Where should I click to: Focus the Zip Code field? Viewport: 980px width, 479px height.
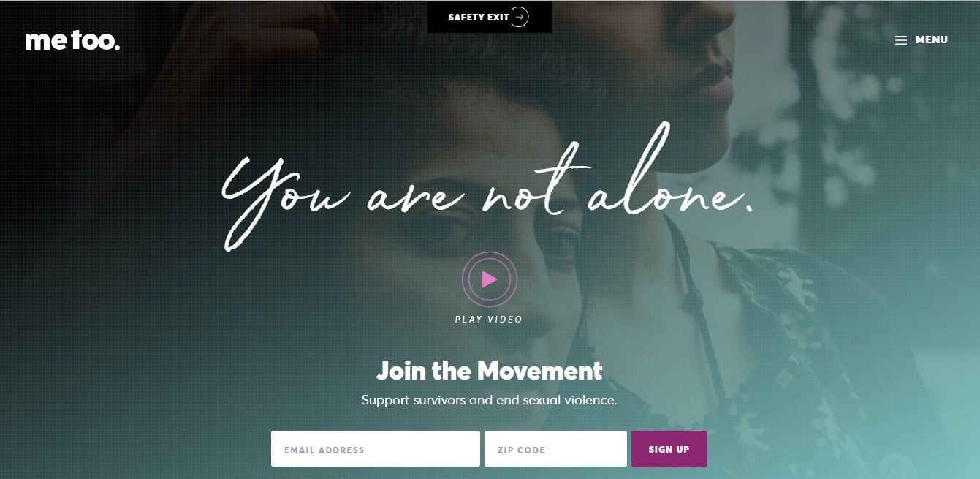[x=555, y=449]
